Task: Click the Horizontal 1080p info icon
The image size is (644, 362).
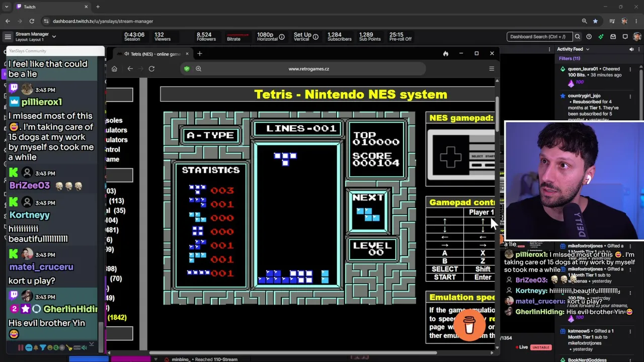Action: click(282, 37)
